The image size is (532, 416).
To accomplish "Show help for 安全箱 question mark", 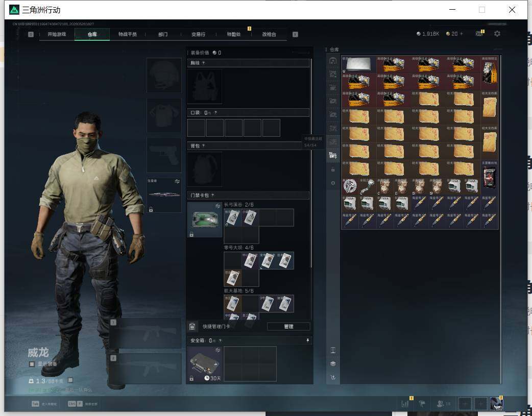I will [220, 340].
